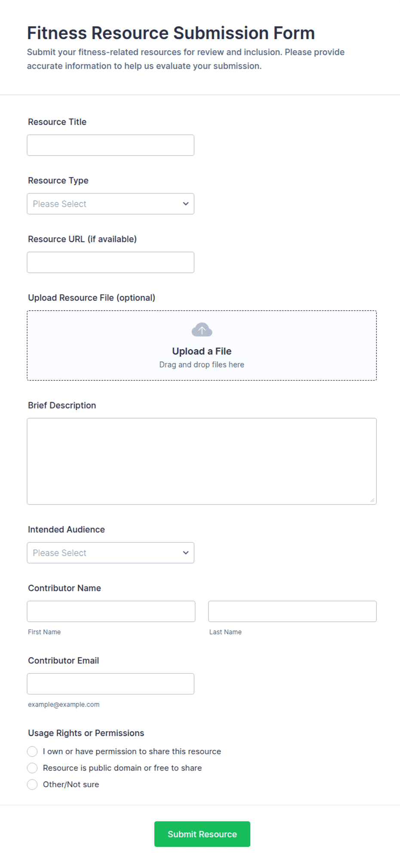This screenshot has height=868, width=400.
Task: Focus the Resource Title input field
Action: (x=111, y=145)
